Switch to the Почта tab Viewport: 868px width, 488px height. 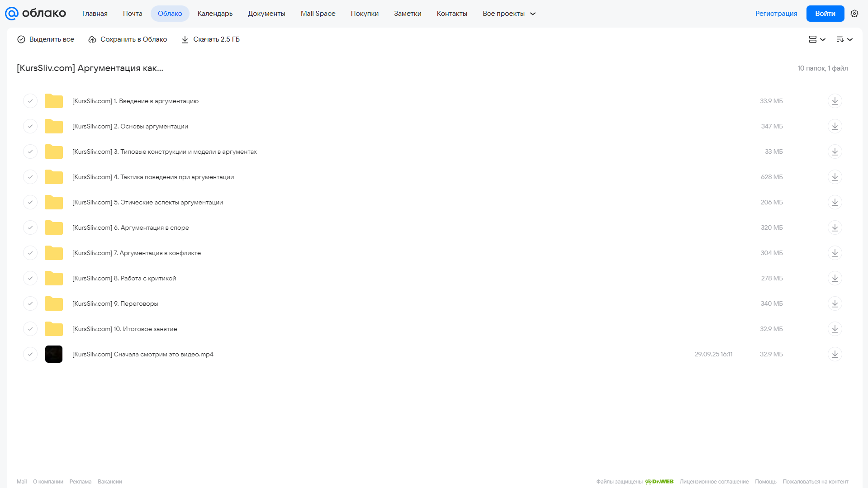pos(133,14)
